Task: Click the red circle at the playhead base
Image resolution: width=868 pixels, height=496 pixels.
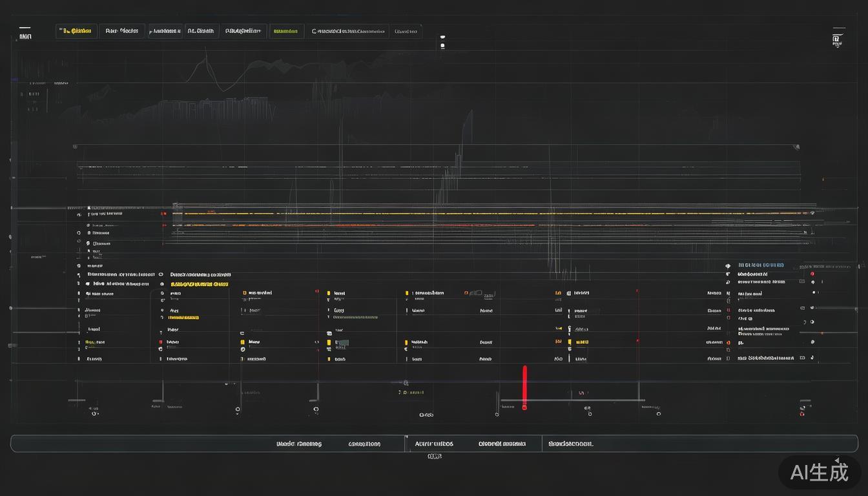Action: (524, 408)
